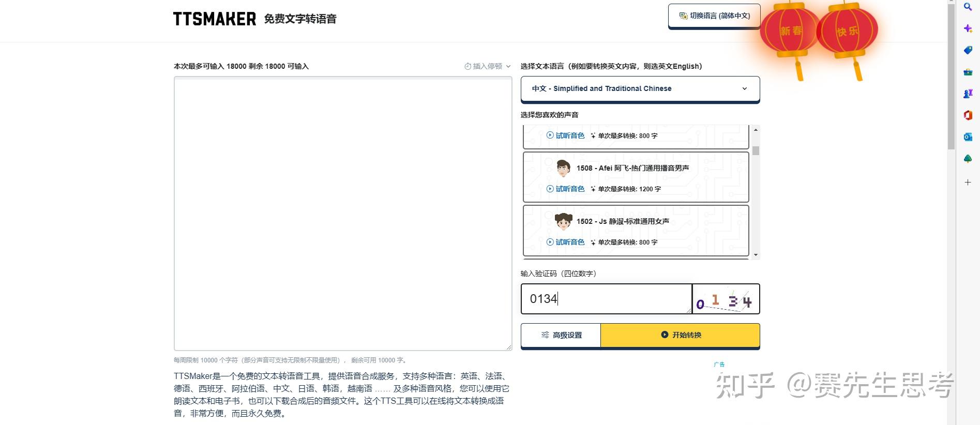
Task: Play the 试听音色 preview for 1502 Js 静淑
Action: pos(565,242)
